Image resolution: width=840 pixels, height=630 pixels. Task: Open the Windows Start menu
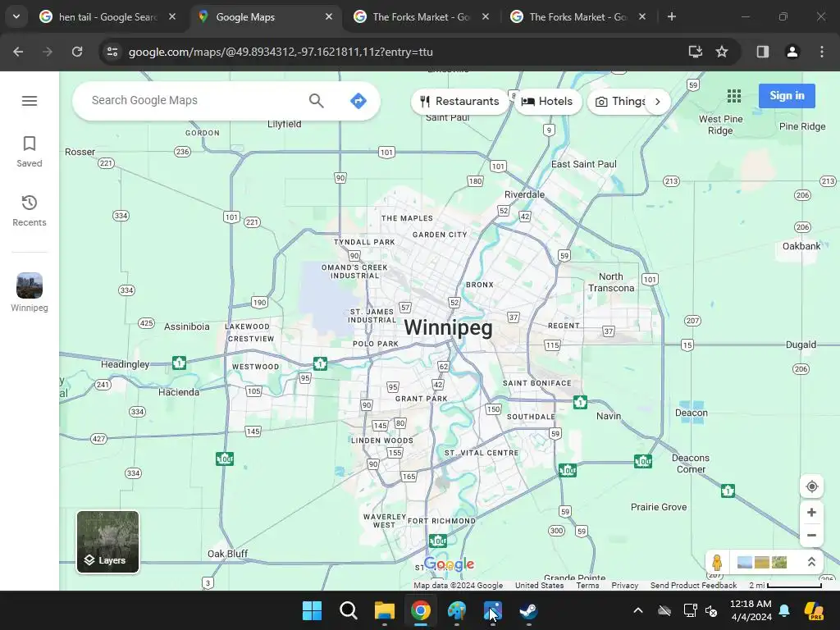(313, 610)
